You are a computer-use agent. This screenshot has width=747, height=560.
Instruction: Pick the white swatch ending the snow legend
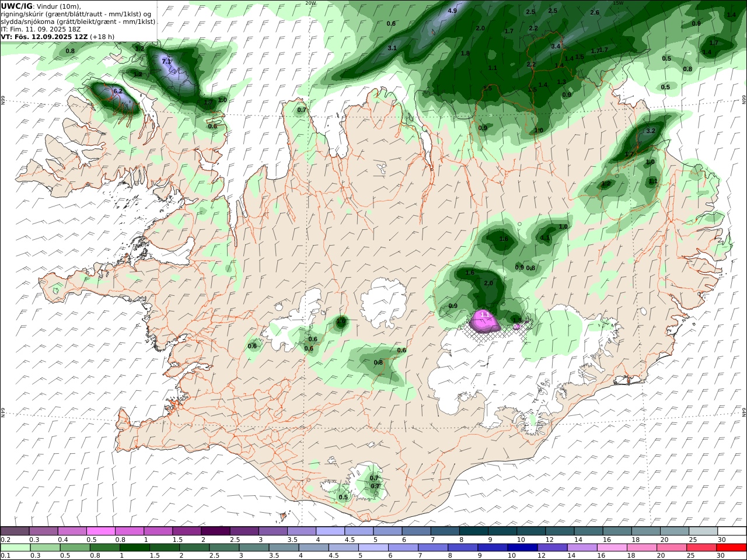point(731,531)
